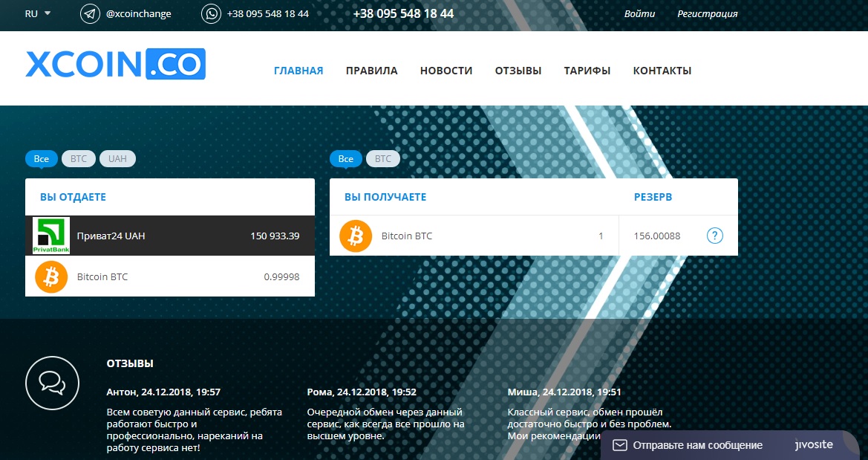Screen dimensions: 868x460
Task: Open the @xcoinchange Telegram link
Action: (x=138, y=14)
